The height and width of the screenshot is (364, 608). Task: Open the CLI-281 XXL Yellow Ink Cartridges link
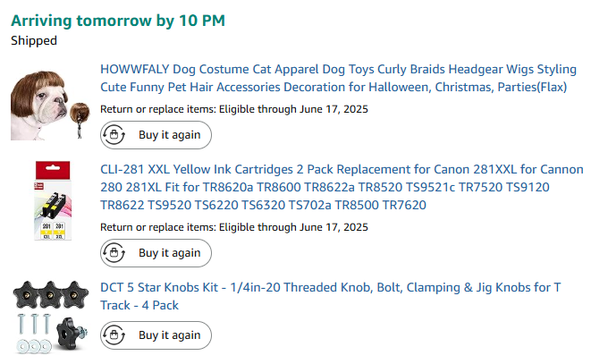coord(342,187)
